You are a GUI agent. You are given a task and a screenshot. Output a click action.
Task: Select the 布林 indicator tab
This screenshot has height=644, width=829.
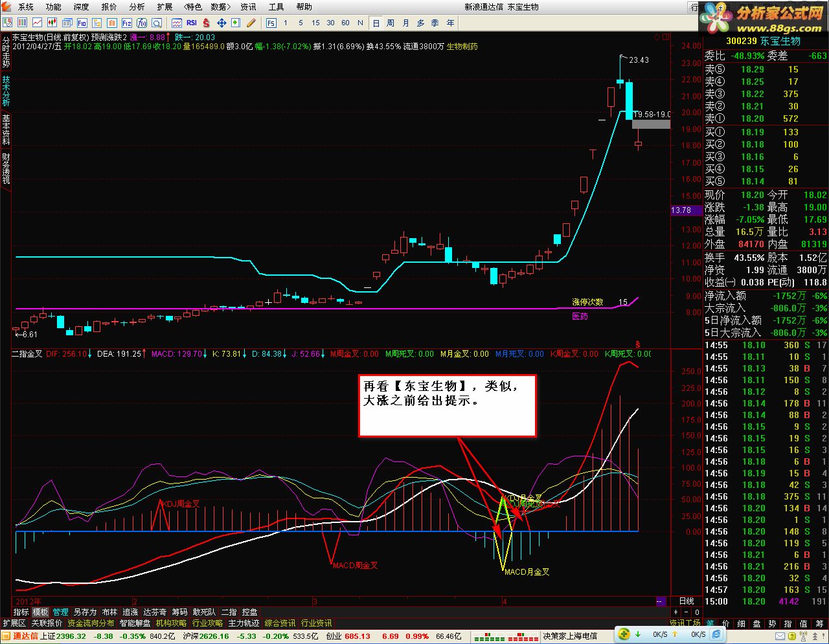tap(109, 612)
